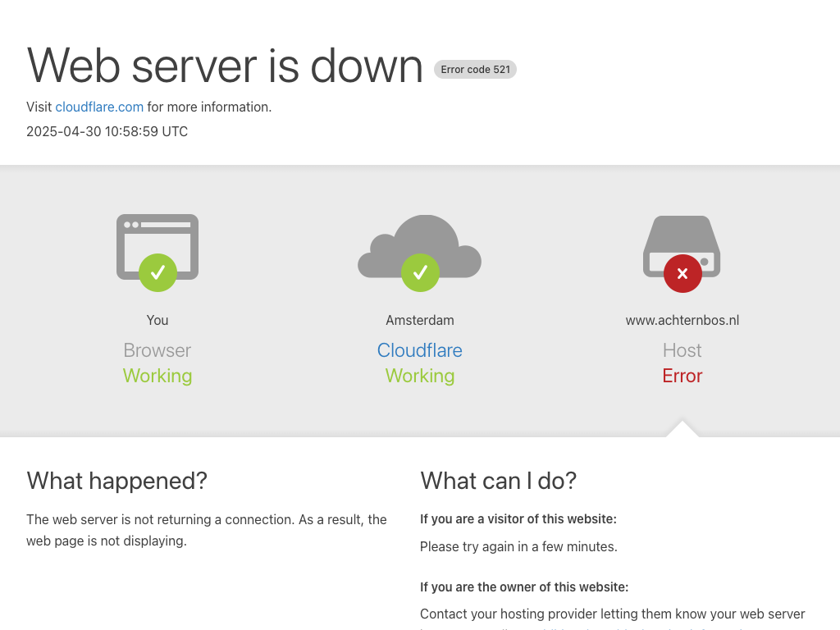Click the red X error badge on the server
Image resolution: width=840 pixels, height=630 pixels.
682,273
